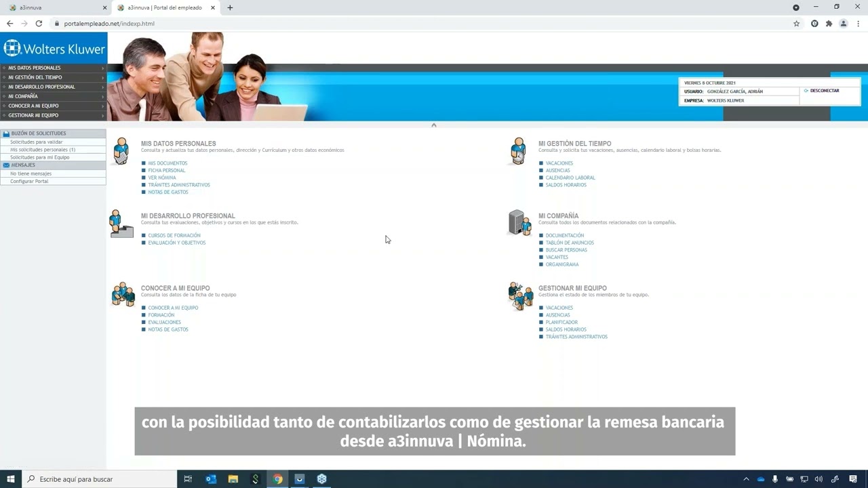Click the Gestionar mi Equipo group icon

[x=521, y=296]
